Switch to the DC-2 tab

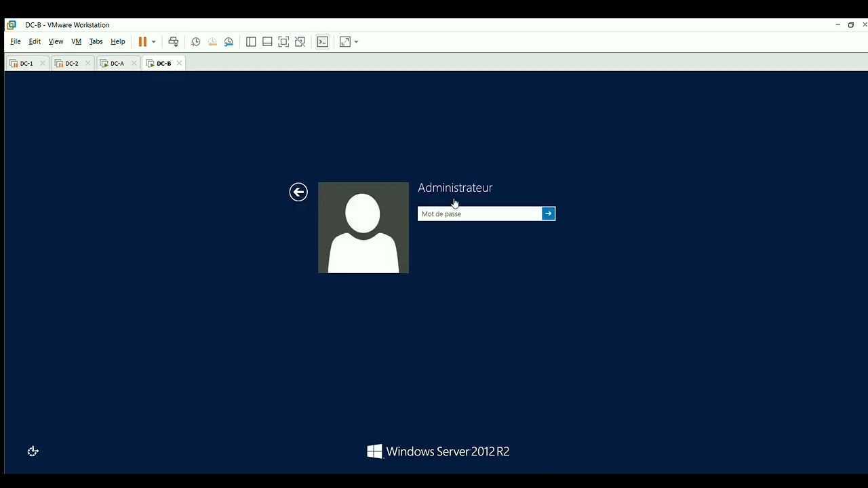coord(71,64)
